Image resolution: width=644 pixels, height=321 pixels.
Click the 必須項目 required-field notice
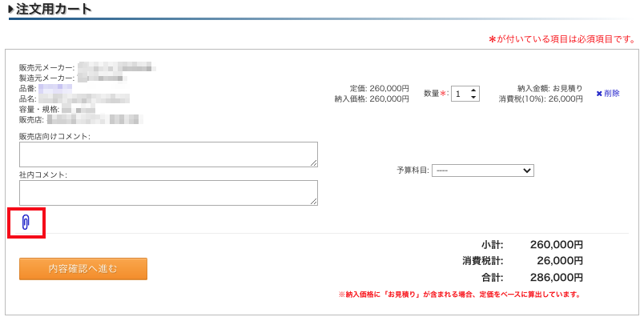[561, 39]
